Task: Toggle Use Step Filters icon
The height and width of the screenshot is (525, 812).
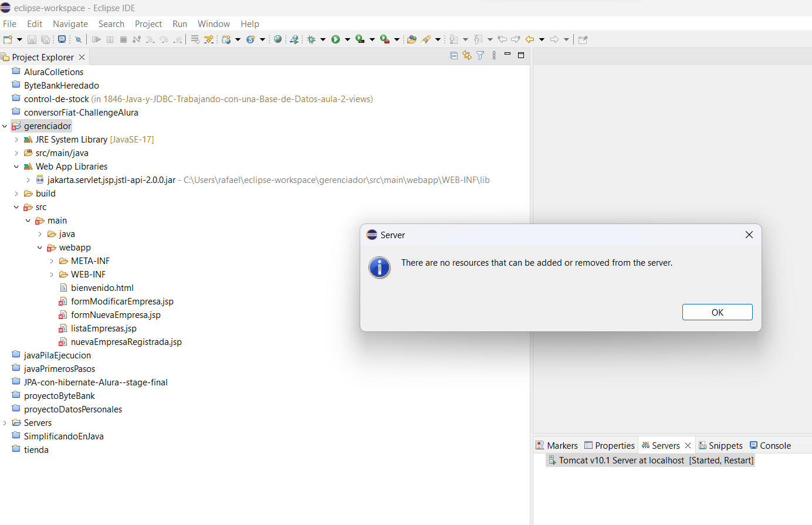Action: pos(208,39)
